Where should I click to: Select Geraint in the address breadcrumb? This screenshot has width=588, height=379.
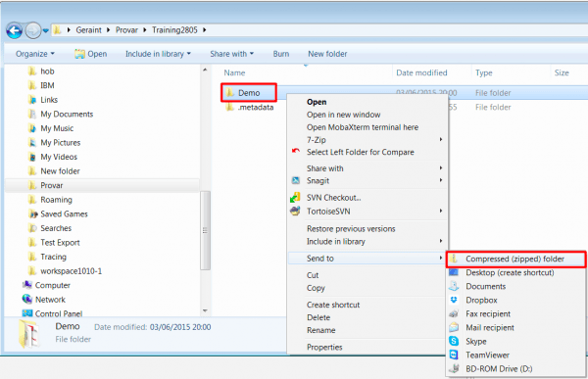[x=88, y=30]
